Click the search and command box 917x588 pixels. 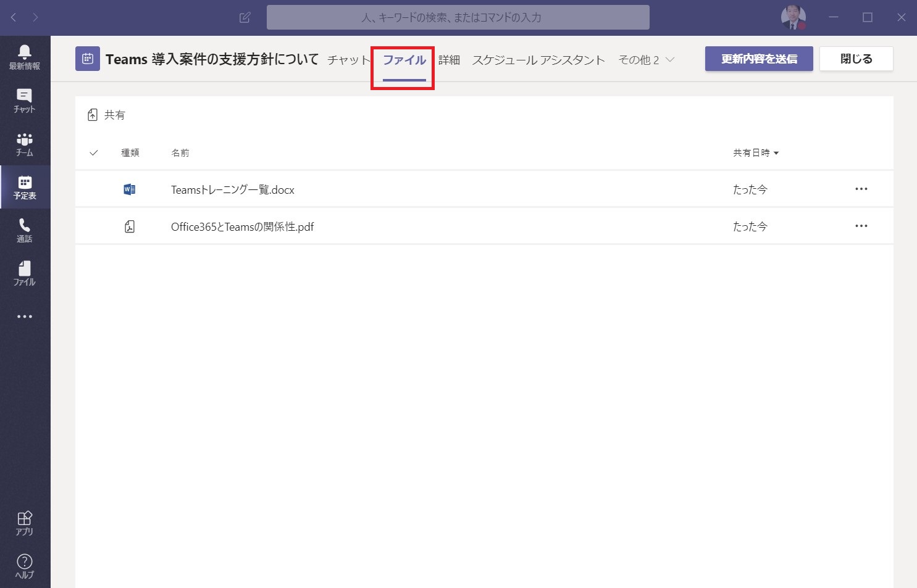[458, 17]
